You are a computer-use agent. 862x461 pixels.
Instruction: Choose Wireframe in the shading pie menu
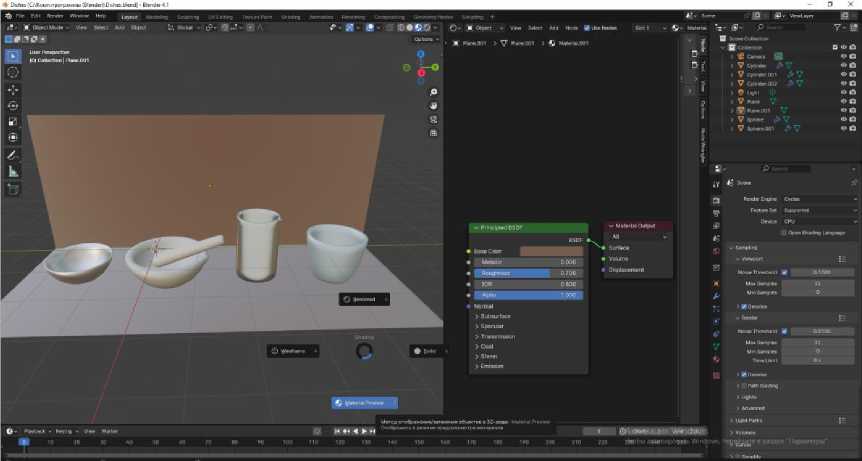(293, 351)
